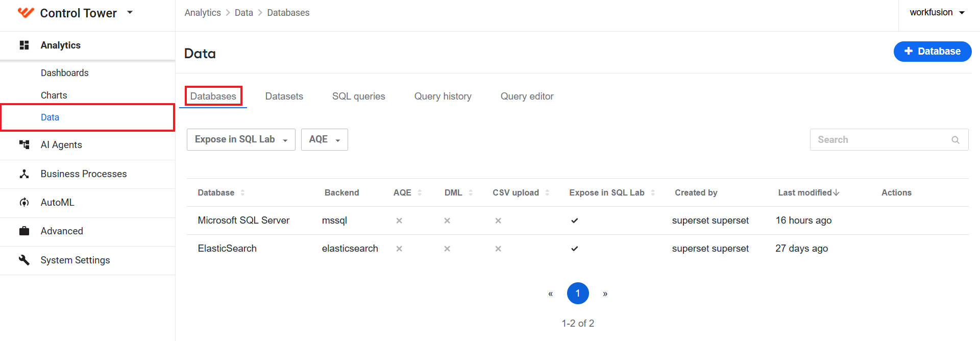Open the AQE filter dropdown
The width and height of the screenshot is (980, 341).
[x=325, y=139]
